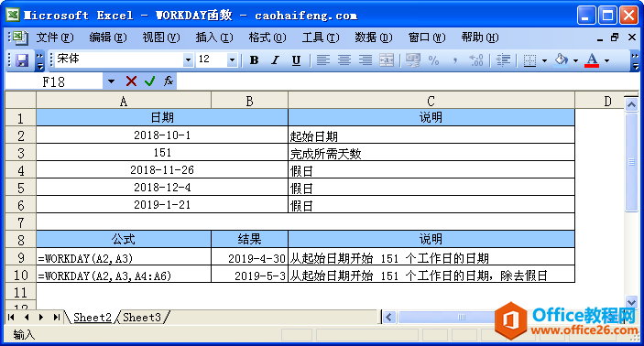The width and height of the screenshot is (644, 346).
Task: Switch to Sheet2 tab
Action: (x=93, y=318)
